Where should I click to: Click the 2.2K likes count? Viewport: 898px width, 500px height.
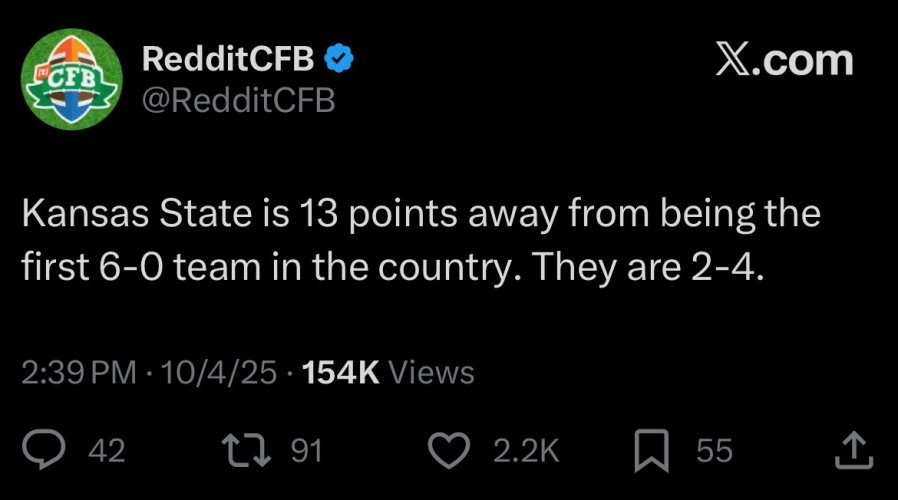(x=526, y=451)
